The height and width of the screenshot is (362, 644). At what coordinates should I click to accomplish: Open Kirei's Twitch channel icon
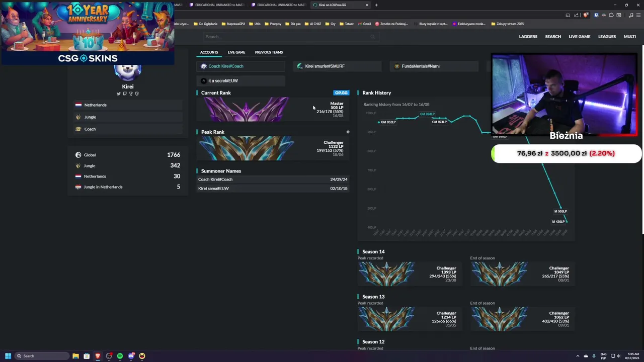click(x=125, y=94)
